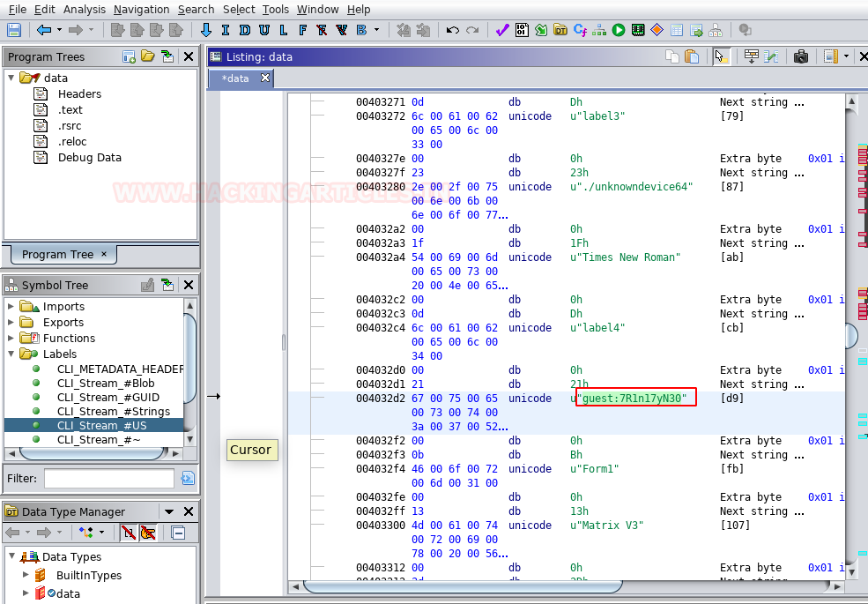Toggle the mouse hover mode cursor button
This screenshot has height=604, width=868.
720,56
